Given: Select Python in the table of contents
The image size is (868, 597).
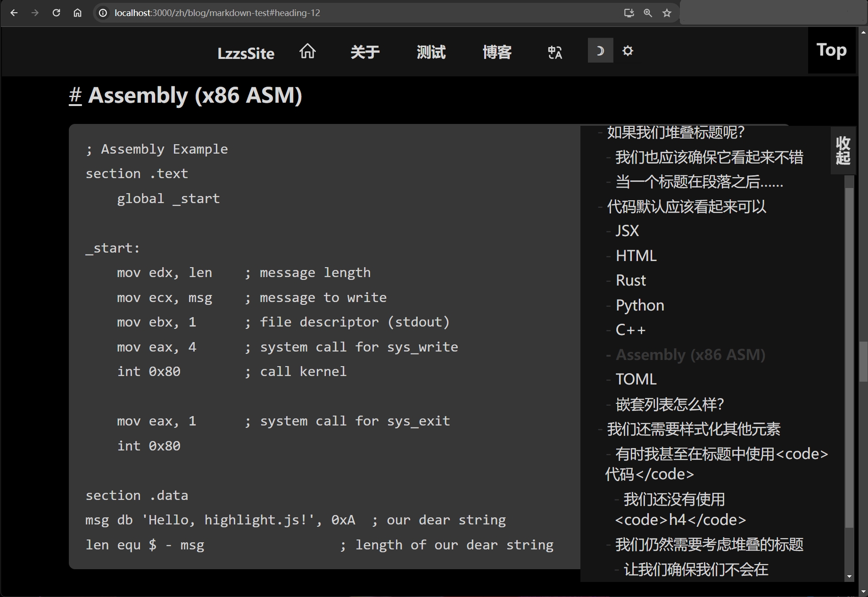Looking at the screenshot, I should coord(640,305).
